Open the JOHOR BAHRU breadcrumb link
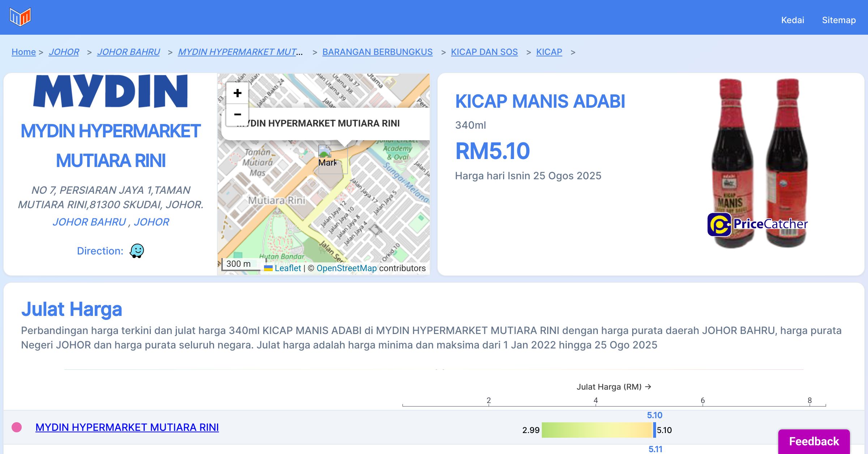The height and width of the screenshot is (454, 868). (128, 52)
